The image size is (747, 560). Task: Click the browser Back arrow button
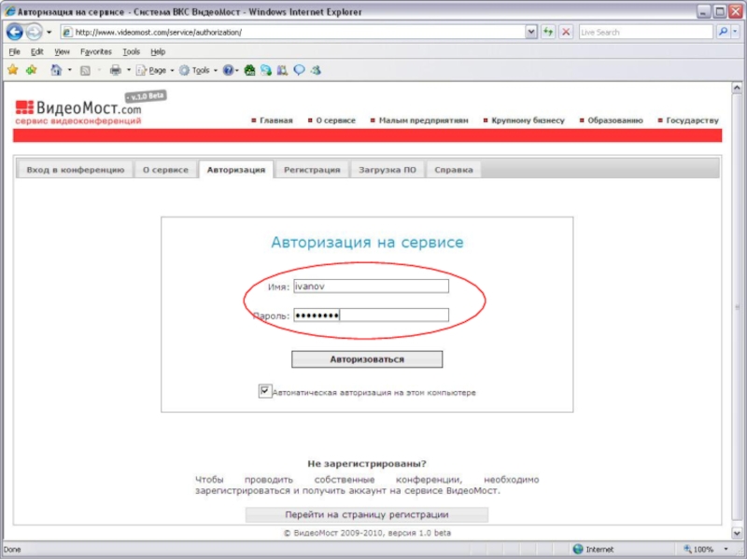[x=14, y=32]
